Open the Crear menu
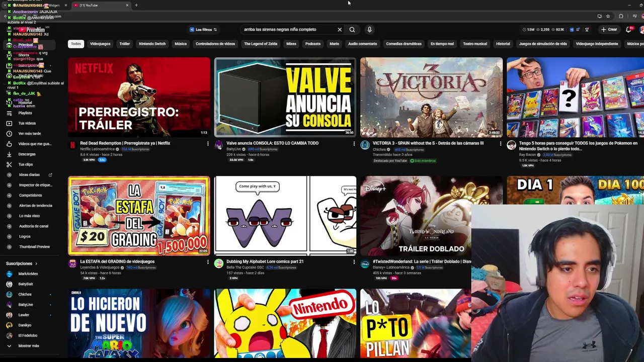This screenshot has width=644, height=362. [x=609, y=30]
